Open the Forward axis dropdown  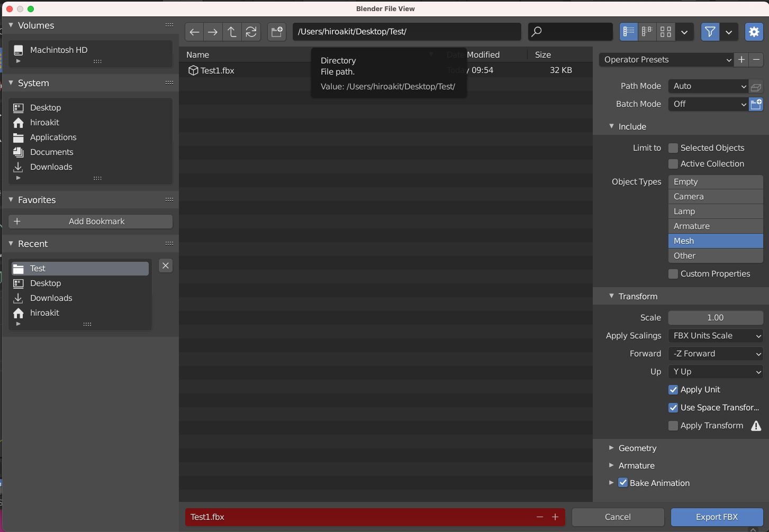coord(716,354)
